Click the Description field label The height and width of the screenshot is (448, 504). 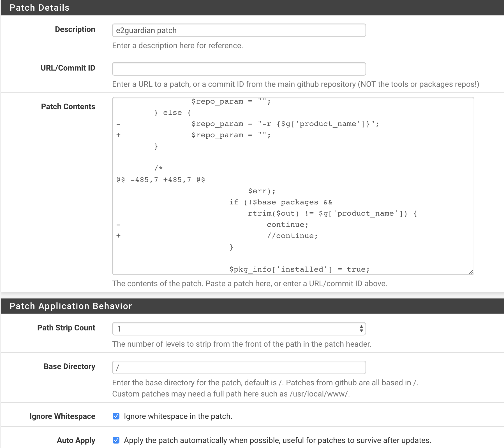tap(75, 29)
